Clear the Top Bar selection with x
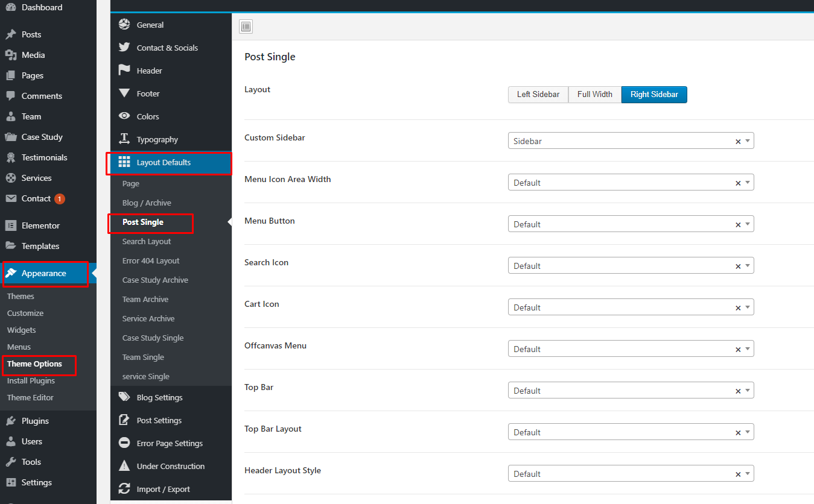Screen dimensions: 814x504 [x=737, y=391]
